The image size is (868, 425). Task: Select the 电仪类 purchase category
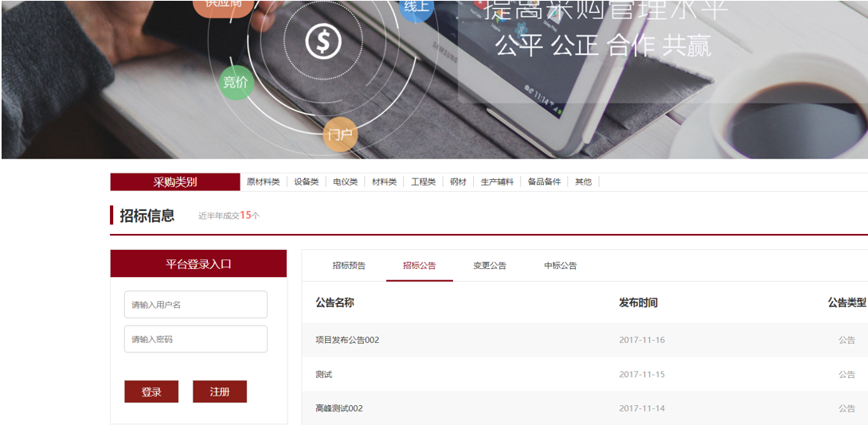346,182
